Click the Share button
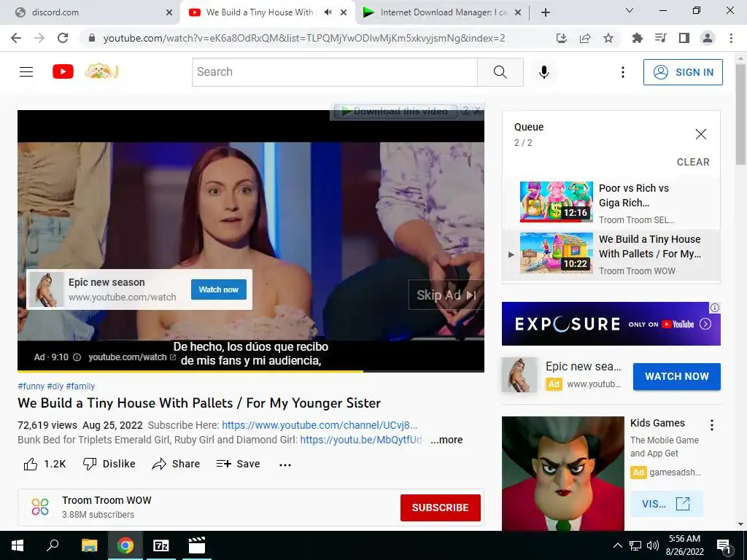Image resolution: width=747 pixels, height=560 pixels. tap(176, 464)
